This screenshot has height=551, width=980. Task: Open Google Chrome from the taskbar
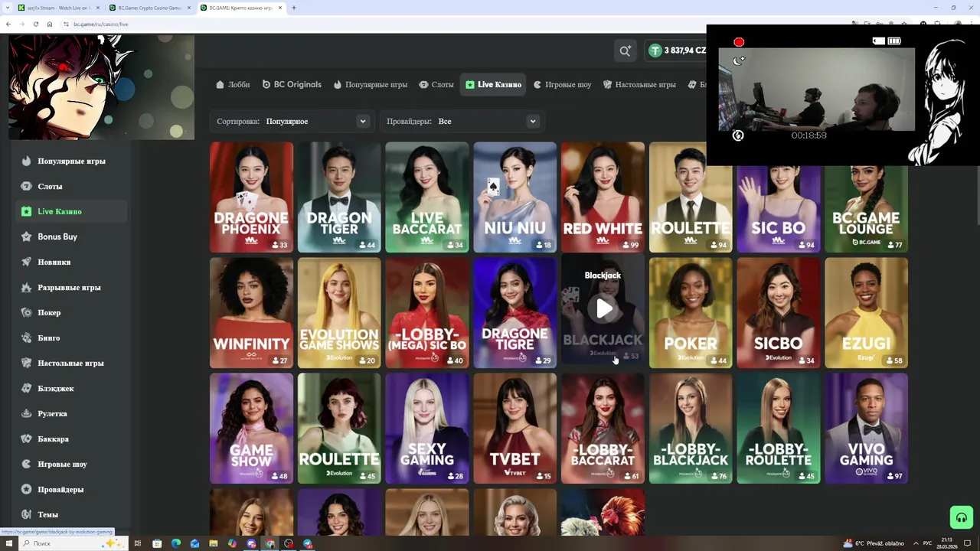269,543
